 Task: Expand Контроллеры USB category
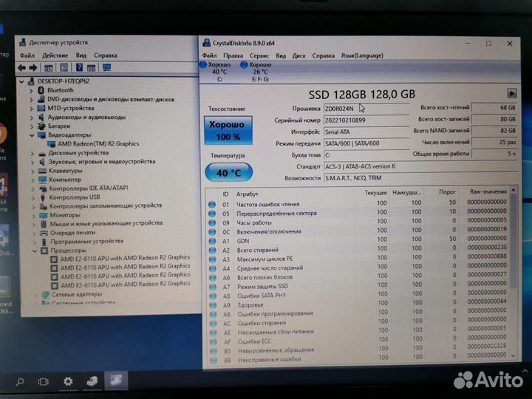33,197
